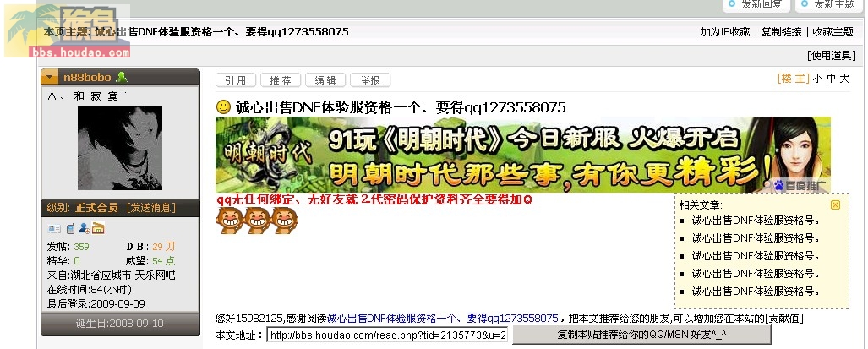Click the 推荐 recommend button
Viewport: 868px width, 349px height.
tap(281, 80)
